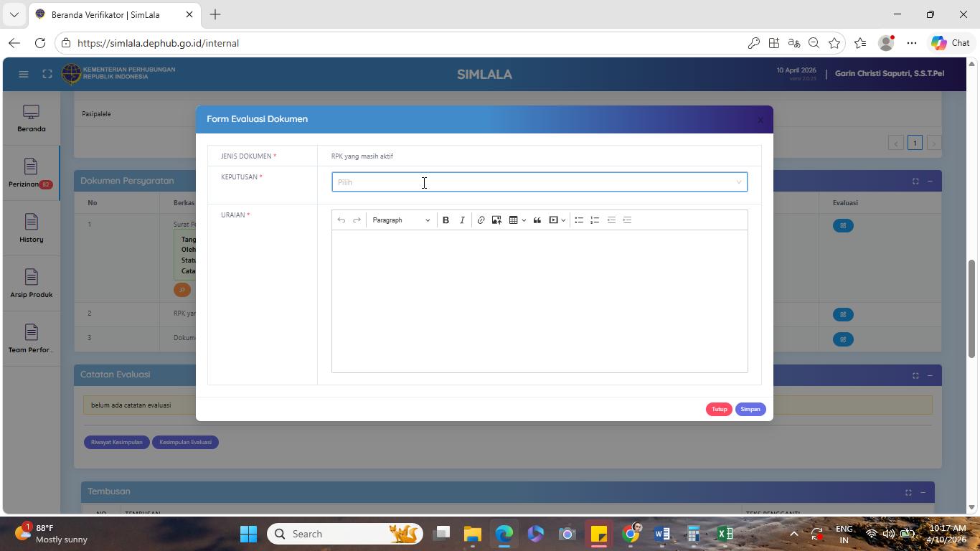Go to page 1 in pagination

coord(915,143)
